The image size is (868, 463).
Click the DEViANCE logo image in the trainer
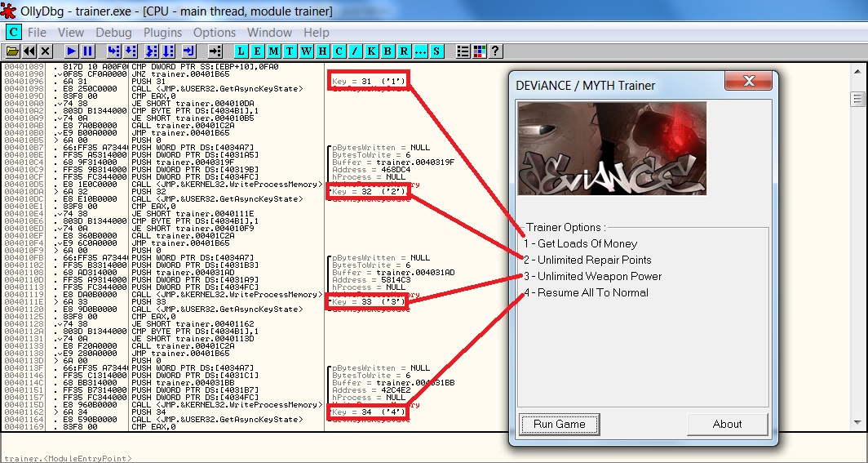(612, 148)
